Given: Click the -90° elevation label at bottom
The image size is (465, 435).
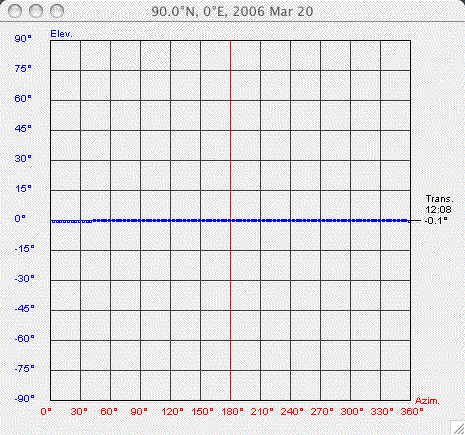Looking at the screenshot, I should pyautogui.click(x=25, y=398).
